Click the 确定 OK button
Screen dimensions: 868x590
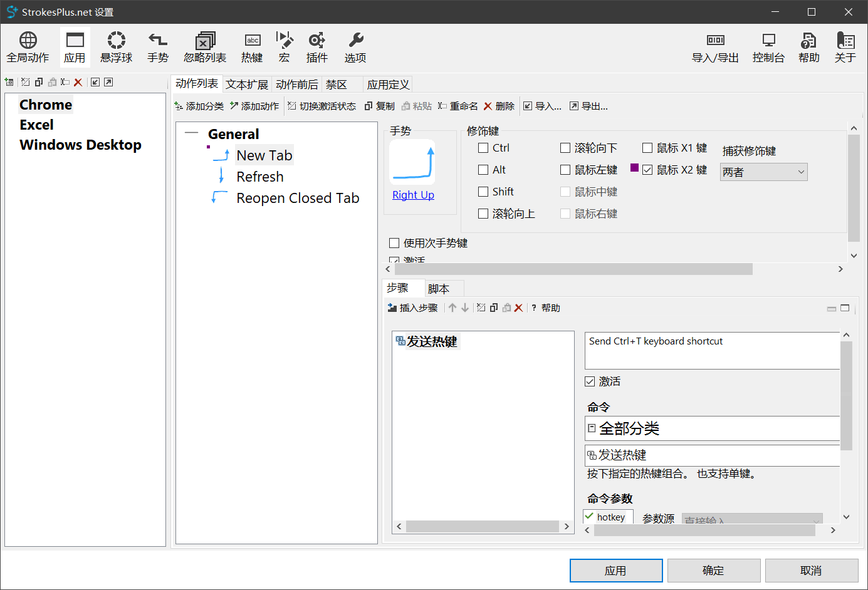pos(714,571)
